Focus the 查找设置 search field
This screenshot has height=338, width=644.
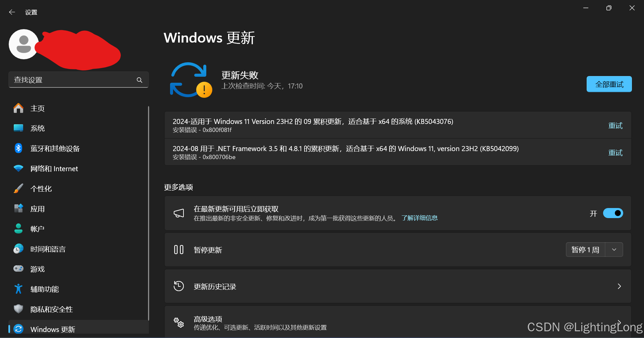click(78, 80)
